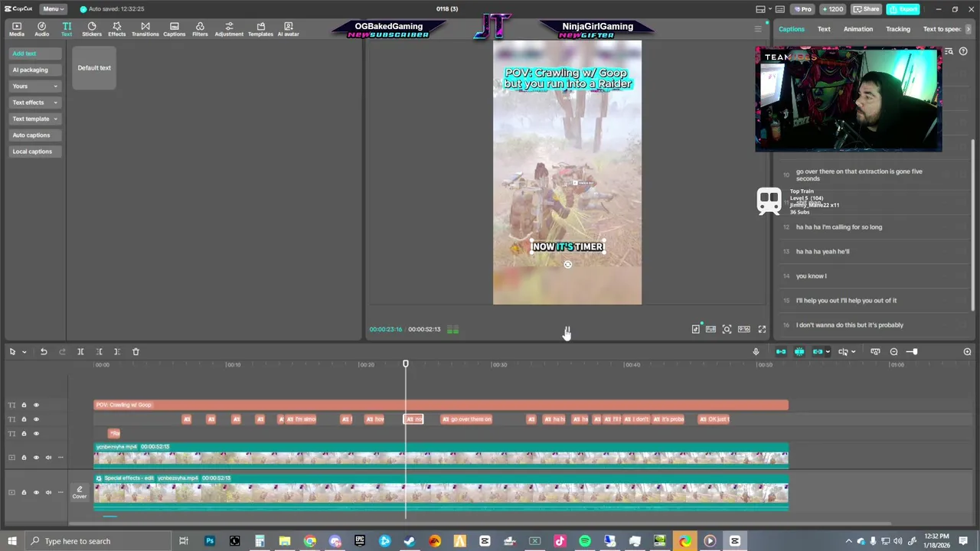This screenshot has width=980, height=551.
Task: Switch to the Tracking inspector tab
Action: [898, 29]
